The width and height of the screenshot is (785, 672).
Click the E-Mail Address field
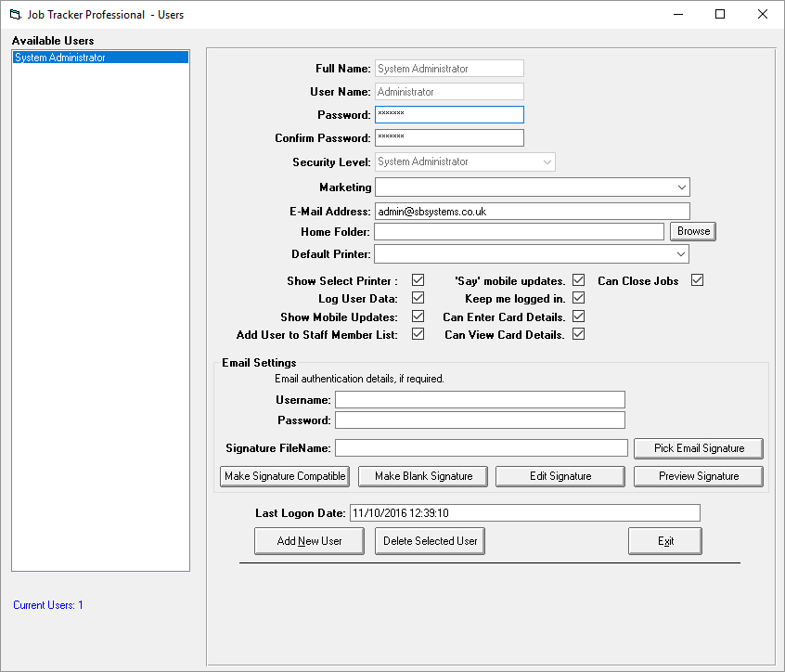coord(533,212)
